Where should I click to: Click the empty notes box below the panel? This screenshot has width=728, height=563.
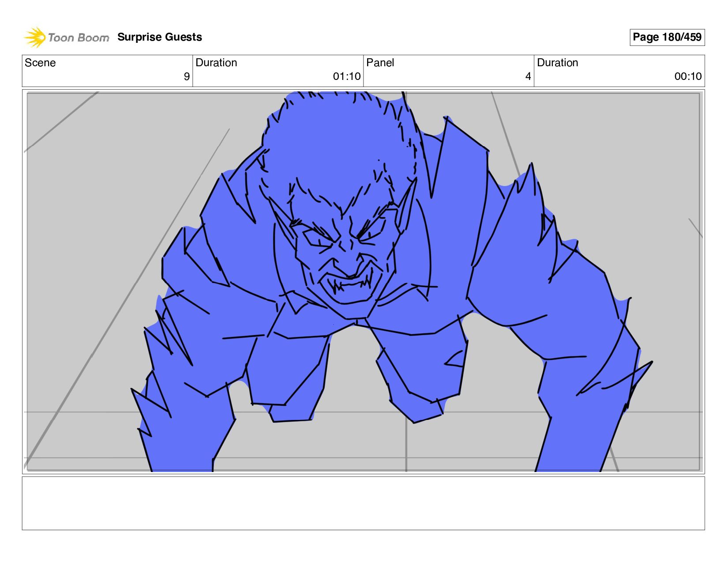coord(363,503)
